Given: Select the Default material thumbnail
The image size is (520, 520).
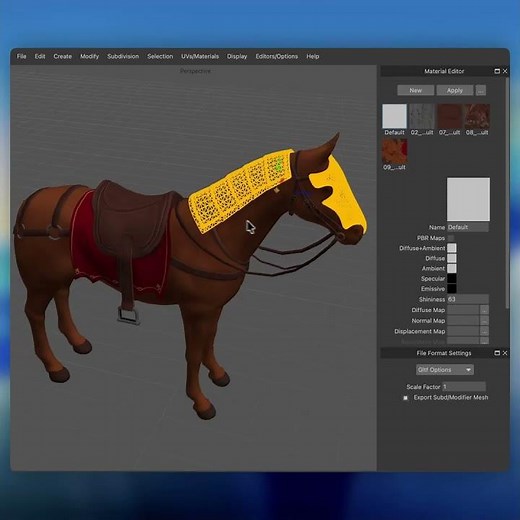Looking at the screenshot, I should tap(394, 116).
